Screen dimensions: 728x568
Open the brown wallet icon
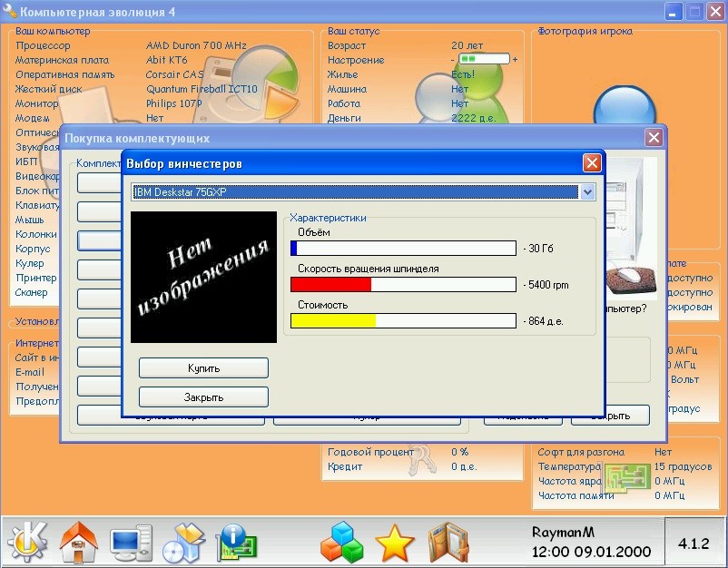[448, 543]
